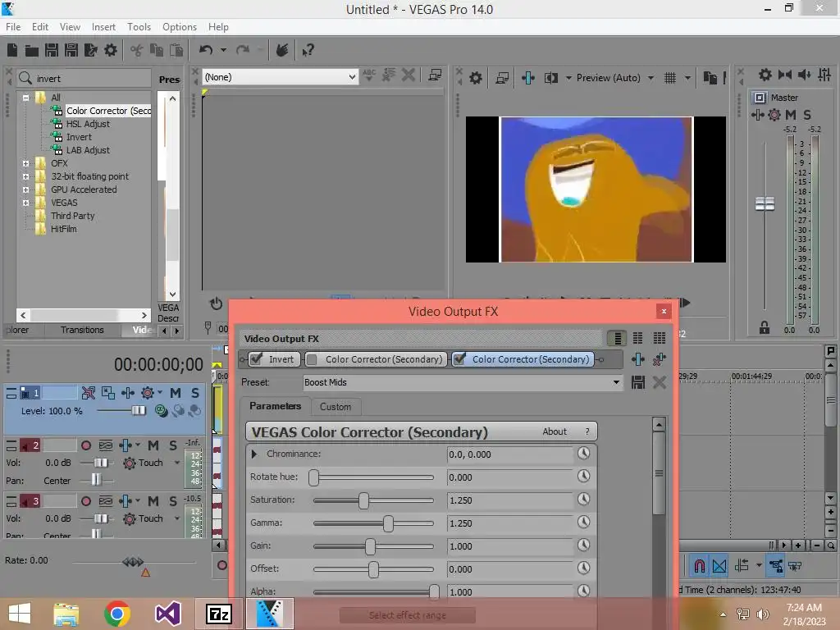Click Saturation animate clock icon

tap(583, 500)
